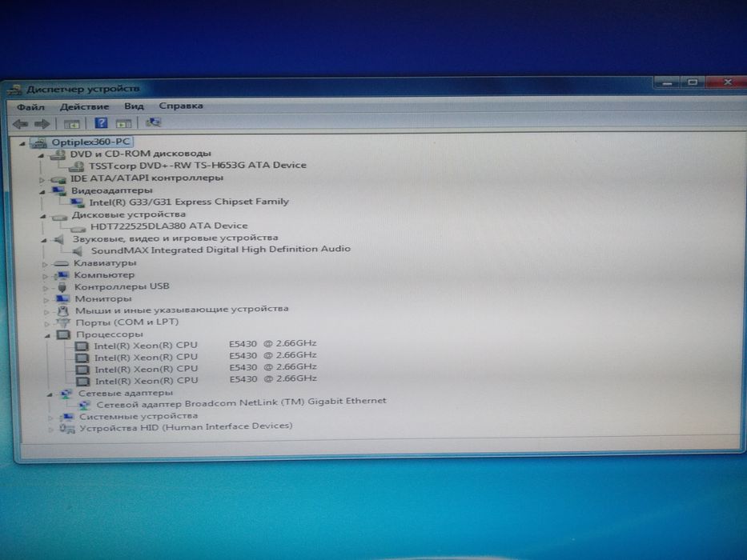Screen dimensions: 747x560
Task: Click the Контроллеры USB icon
Action: (x=62, y=287)
